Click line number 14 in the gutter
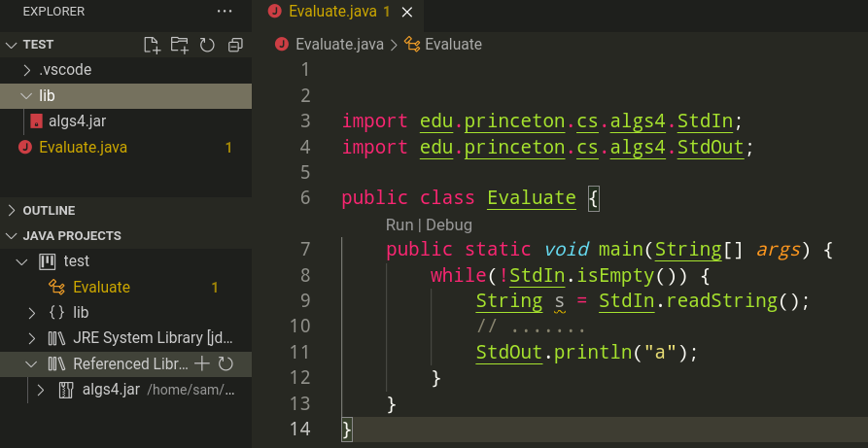The image size is (868, 448). click(x=300, y=430)
